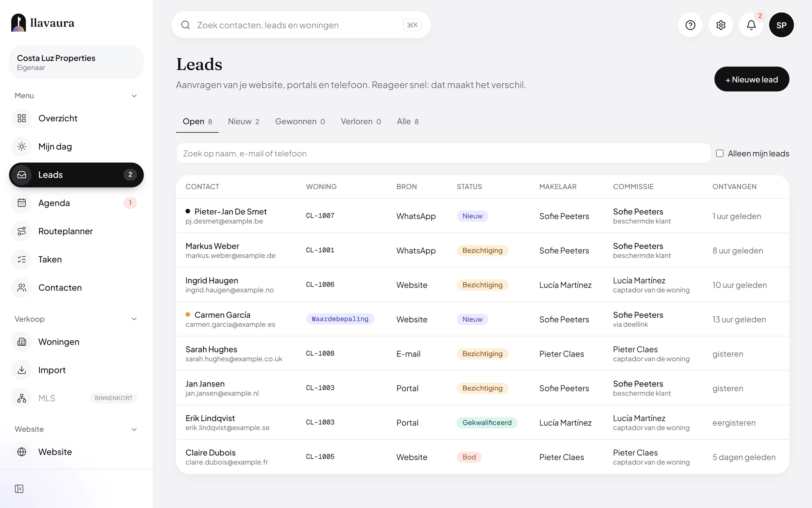The image size is (812, 508).
Task: Click the Website globe icon
Action: point(22,452)
